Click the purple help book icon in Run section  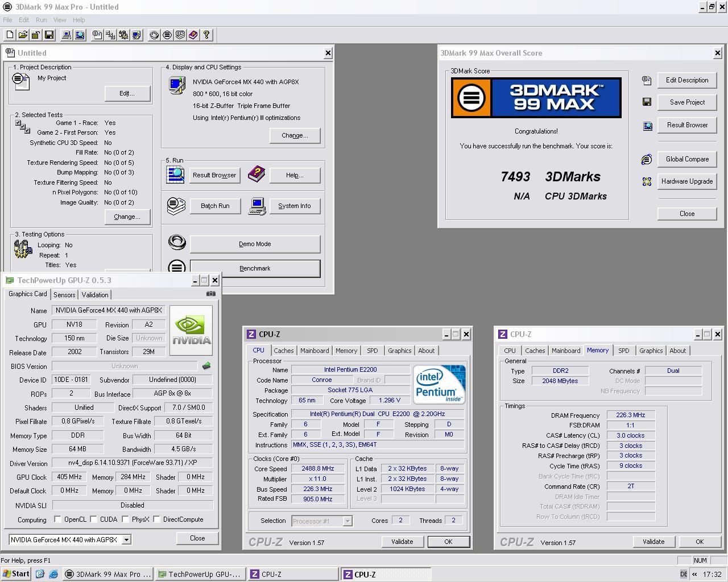coord(257,174)
